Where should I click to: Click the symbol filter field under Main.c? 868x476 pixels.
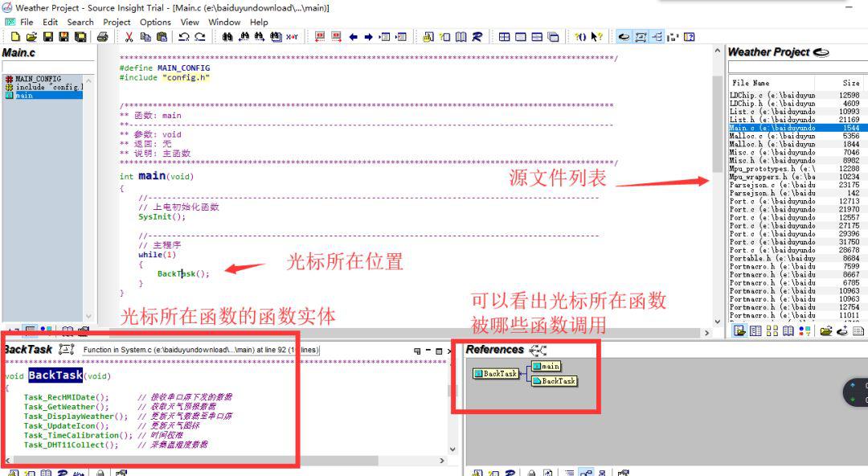[x=48, y=67]
